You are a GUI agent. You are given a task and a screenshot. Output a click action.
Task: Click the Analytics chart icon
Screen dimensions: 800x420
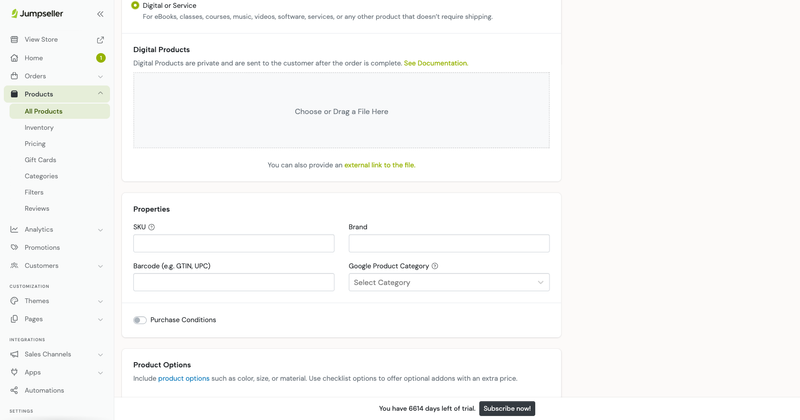(14, 230)
